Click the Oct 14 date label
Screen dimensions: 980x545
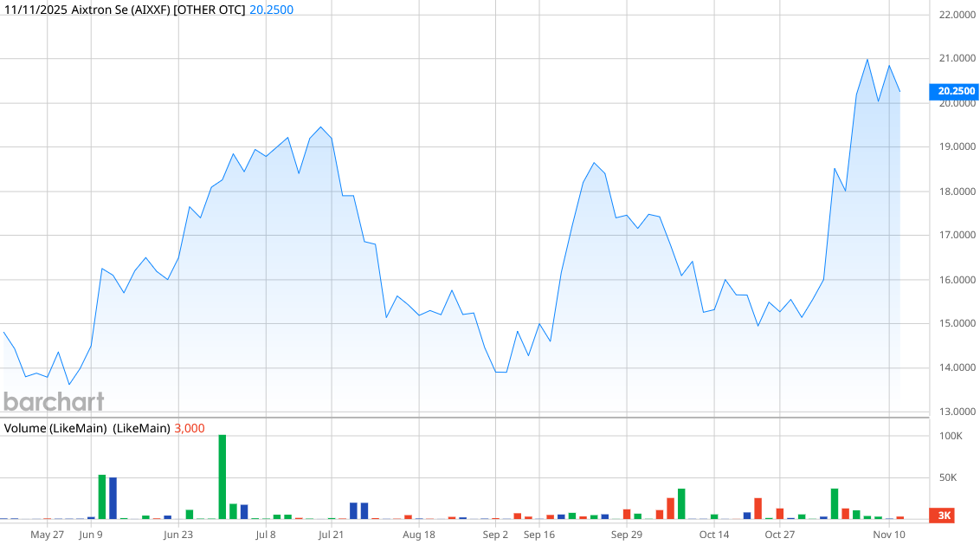[714, 535]
